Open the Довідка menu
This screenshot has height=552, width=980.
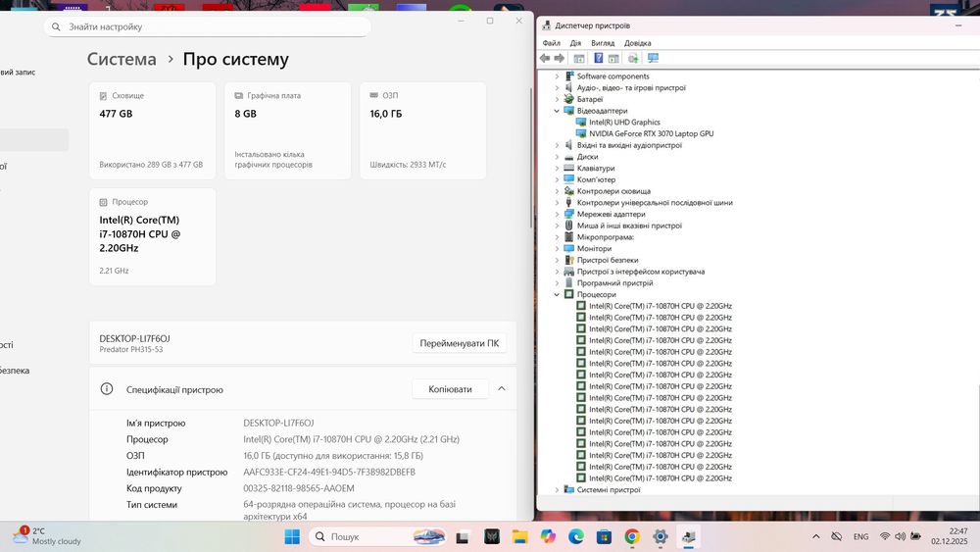(x=638, y=43)
